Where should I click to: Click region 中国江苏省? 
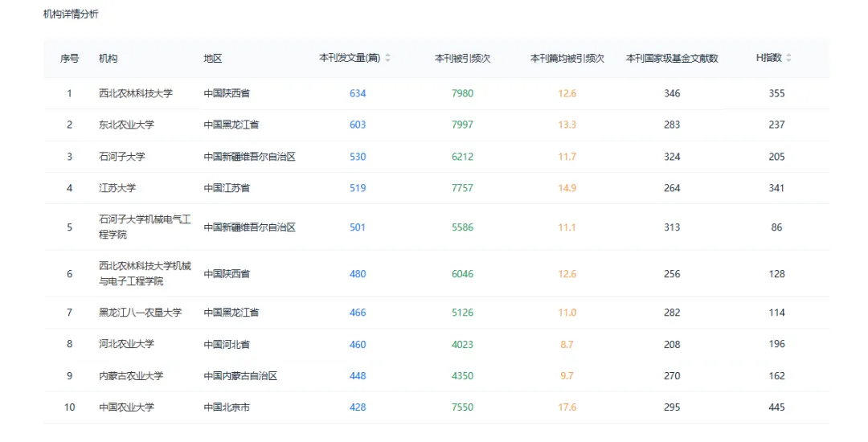coord(227,188)
